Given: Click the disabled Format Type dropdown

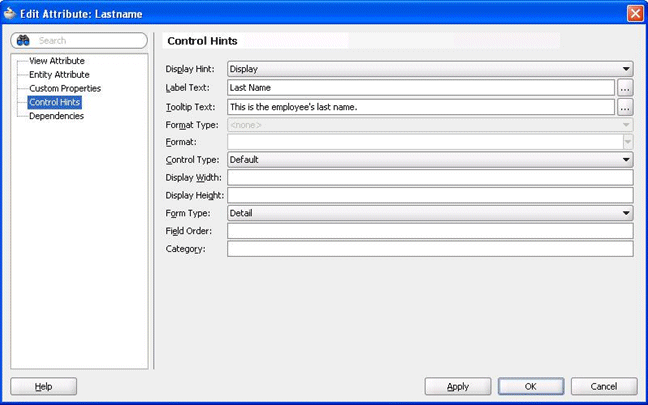Looking at the screenshot, I should (430, 125).
